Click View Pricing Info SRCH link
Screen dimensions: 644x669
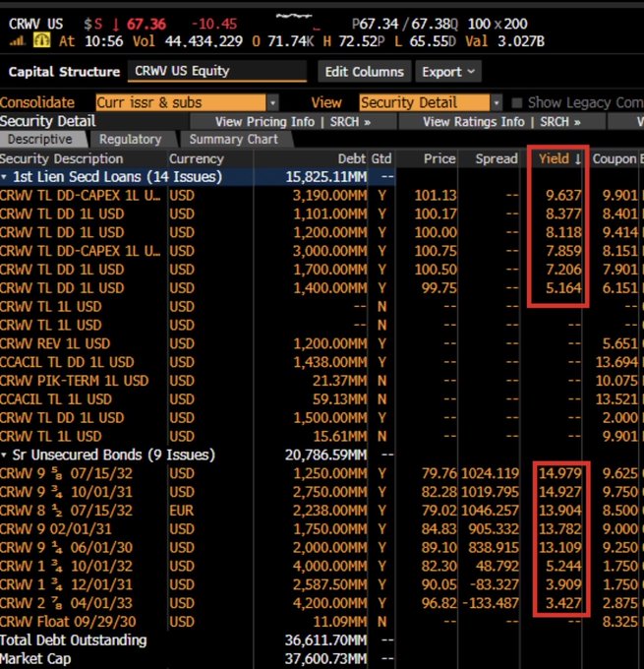coord(293,122)
